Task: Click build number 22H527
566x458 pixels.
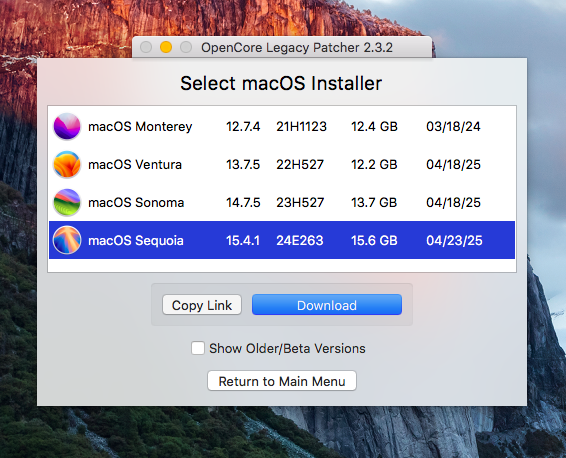Action: [x=300, y=165]
